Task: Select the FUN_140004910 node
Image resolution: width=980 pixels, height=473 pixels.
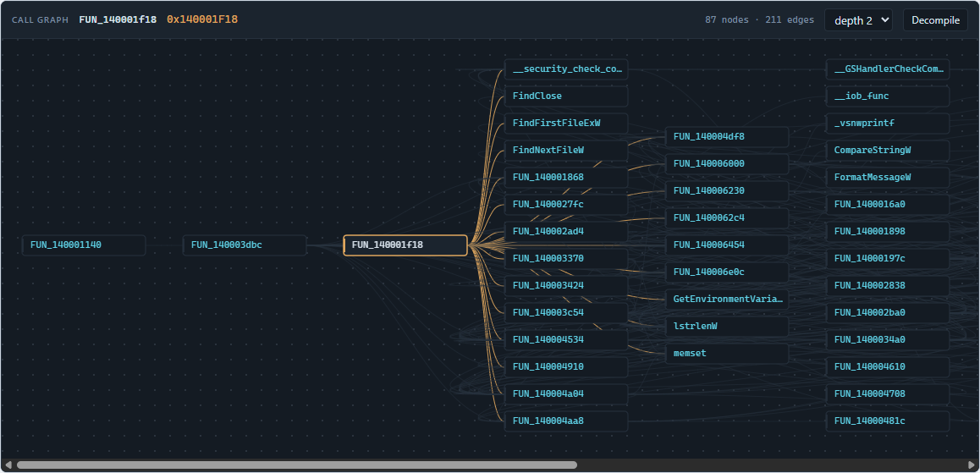Action: tap(566, 366)
